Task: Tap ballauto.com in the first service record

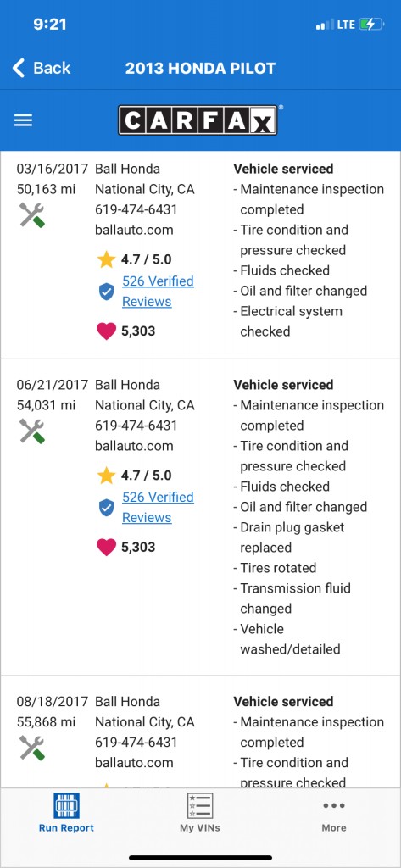Action: point(134,230)
